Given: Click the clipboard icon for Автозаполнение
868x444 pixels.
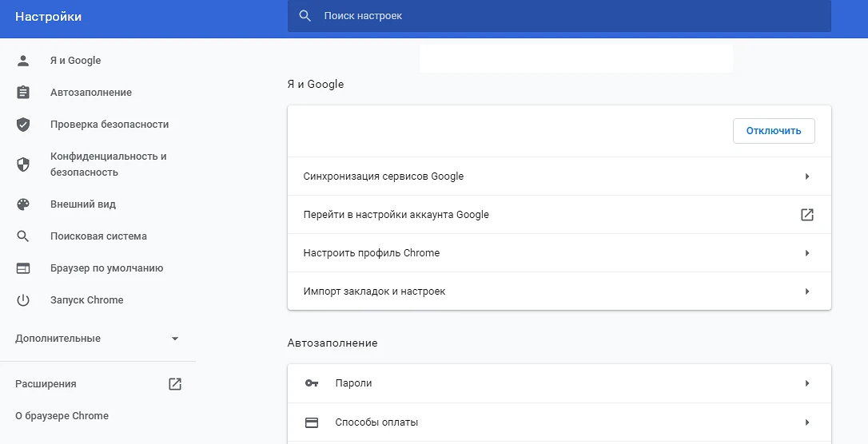Looking at the screenshot, I should (23, 93).
